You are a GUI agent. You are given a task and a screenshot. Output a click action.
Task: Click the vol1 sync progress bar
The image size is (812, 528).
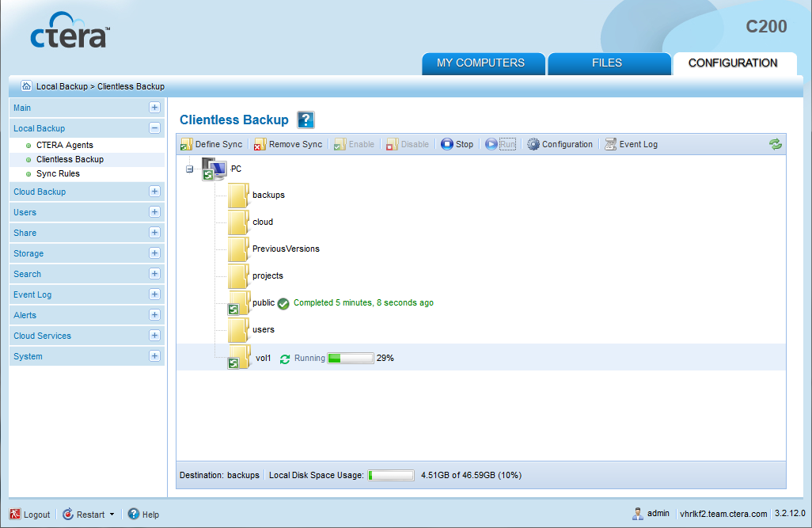click(x=351, y=358)
